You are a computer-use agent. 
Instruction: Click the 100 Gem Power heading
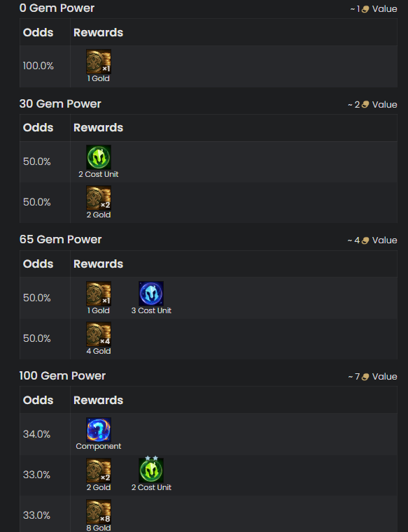(x=62, y=376)
